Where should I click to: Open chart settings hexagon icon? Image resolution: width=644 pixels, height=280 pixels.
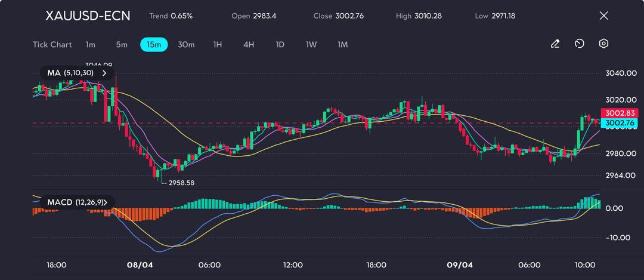coord(603,44)
